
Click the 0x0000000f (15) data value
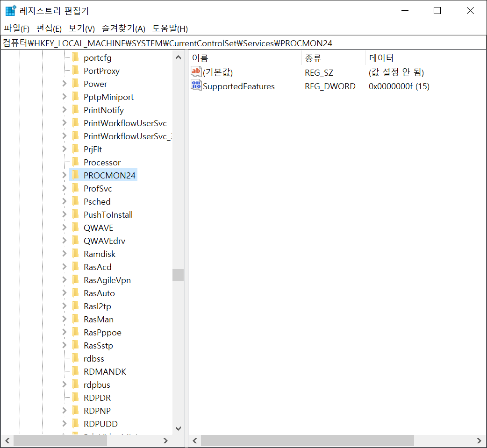tap(399, 86)
